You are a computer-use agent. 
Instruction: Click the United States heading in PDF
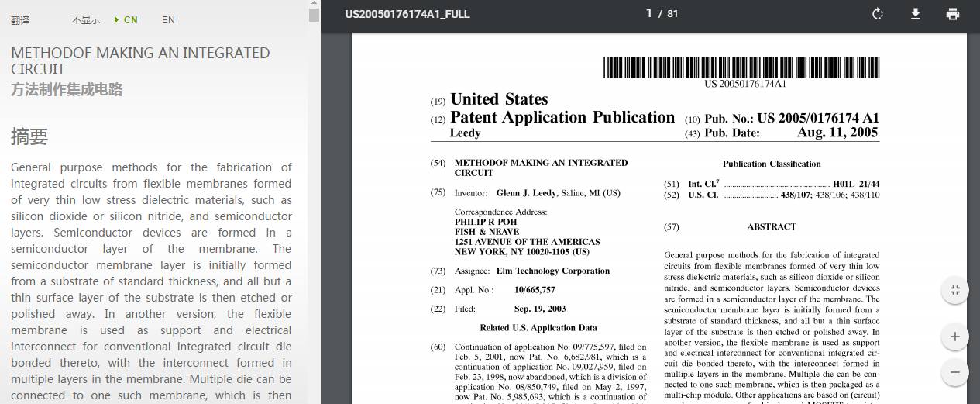[x=499, y=99]
